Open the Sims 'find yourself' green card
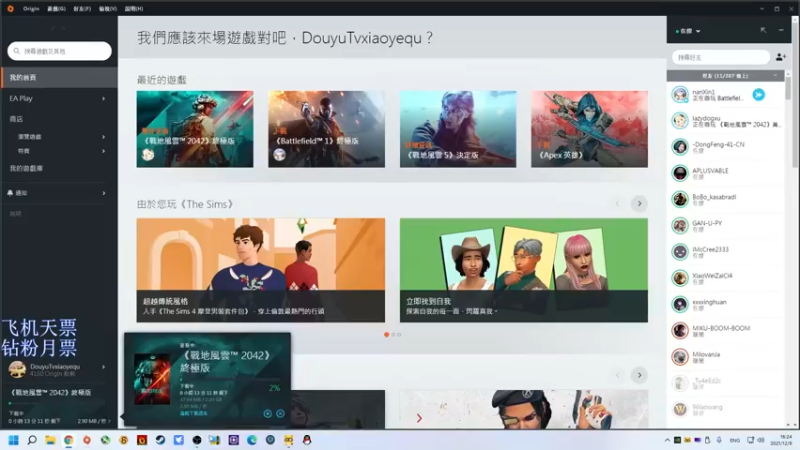The height and width of the screenshot is (450, 800). tap(523, 270)
